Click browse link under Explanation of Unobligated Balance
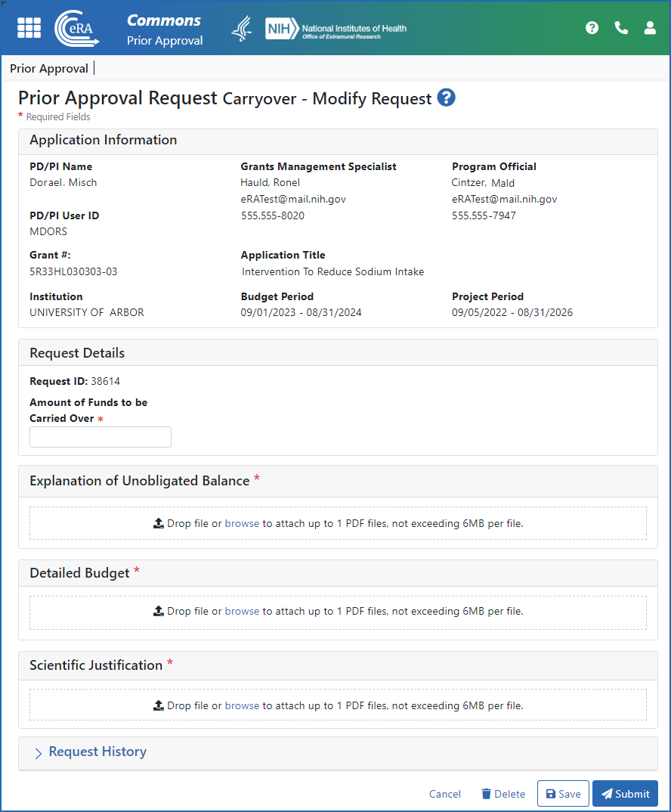Screen dimensions: 671x812 (x=242, y=523)
